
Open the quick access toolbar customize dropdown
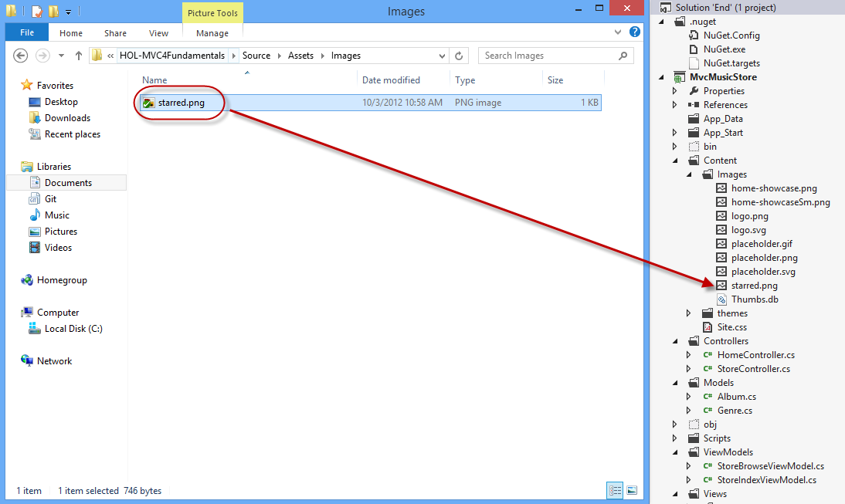pos(68,11)
